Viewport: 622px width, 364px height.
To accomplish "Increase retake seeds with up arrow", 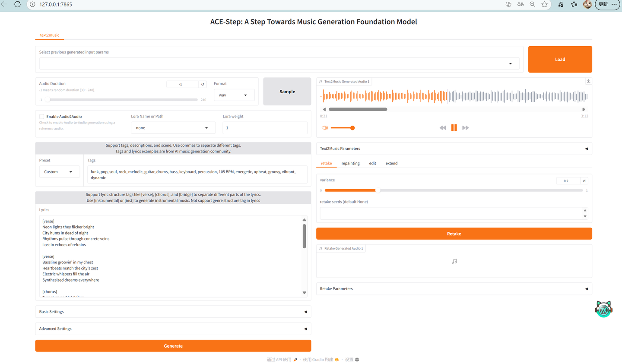I will click(585, 210).
